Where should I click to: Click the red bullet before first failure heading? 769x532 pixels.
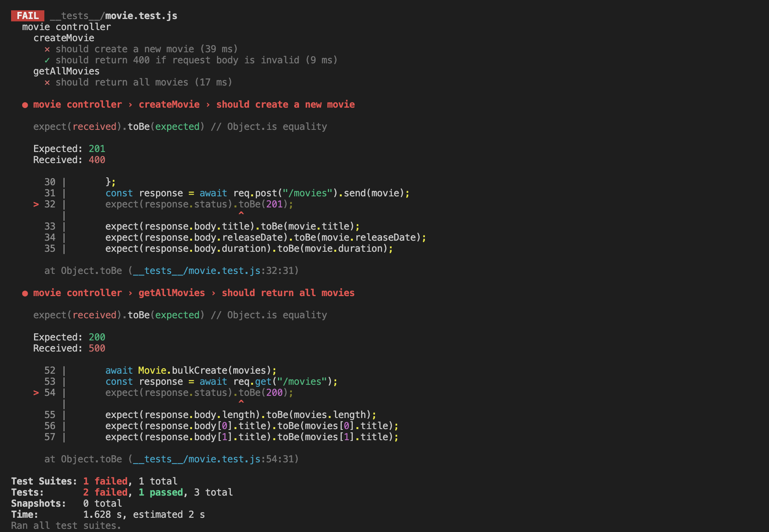(x=25, y=104)
